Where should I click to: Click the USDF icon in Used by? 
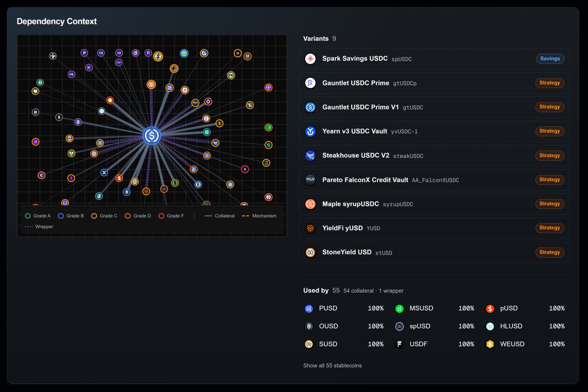point(399,344)
